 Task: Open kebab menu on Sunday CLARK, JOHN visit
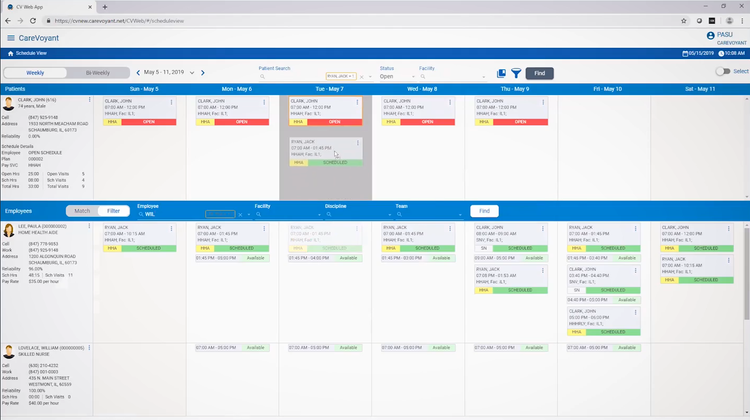(x=171, y=102)
